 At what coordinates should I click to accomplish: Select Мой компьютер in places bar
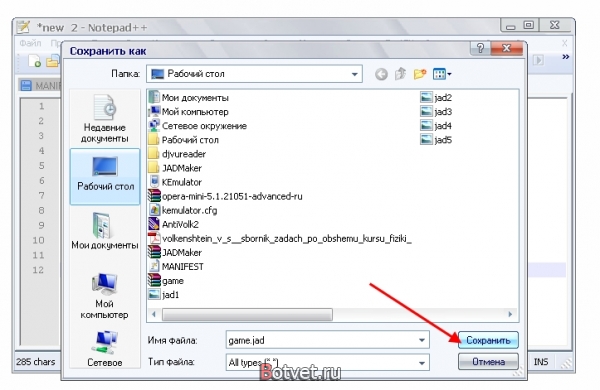pos(104,296)
